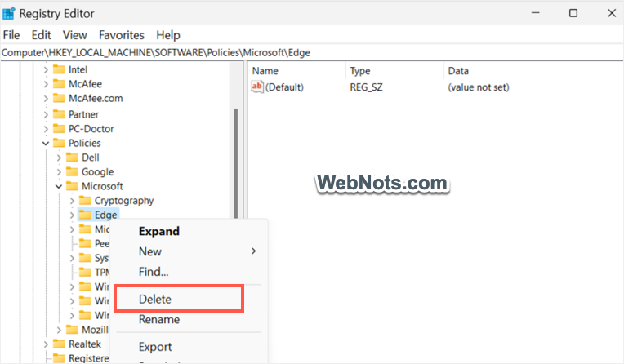Click the Export context menu option
The image size is (624, 364).
point(155,347)
